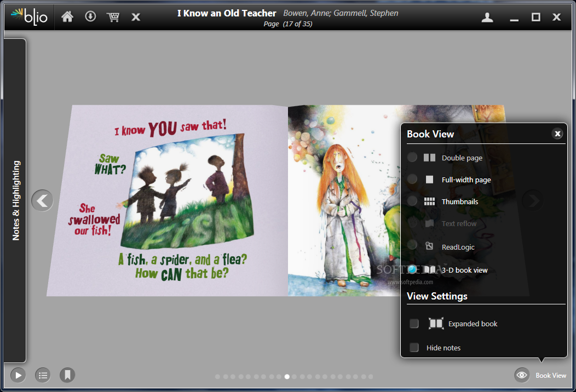This screenshot has width=576, height=392.
Task: Click the blio logo
Action: coord(30,16)
